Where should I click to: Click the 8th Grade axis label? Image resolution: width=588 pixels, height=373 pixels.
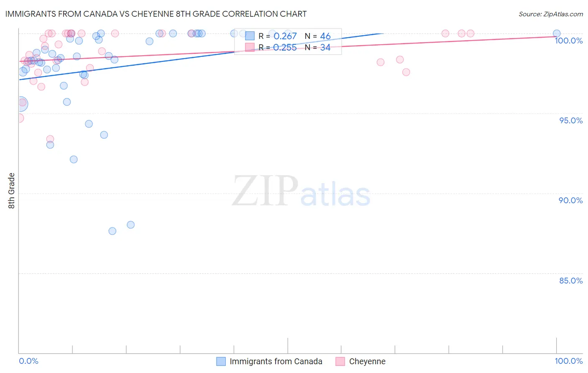[x=12, y=191]
